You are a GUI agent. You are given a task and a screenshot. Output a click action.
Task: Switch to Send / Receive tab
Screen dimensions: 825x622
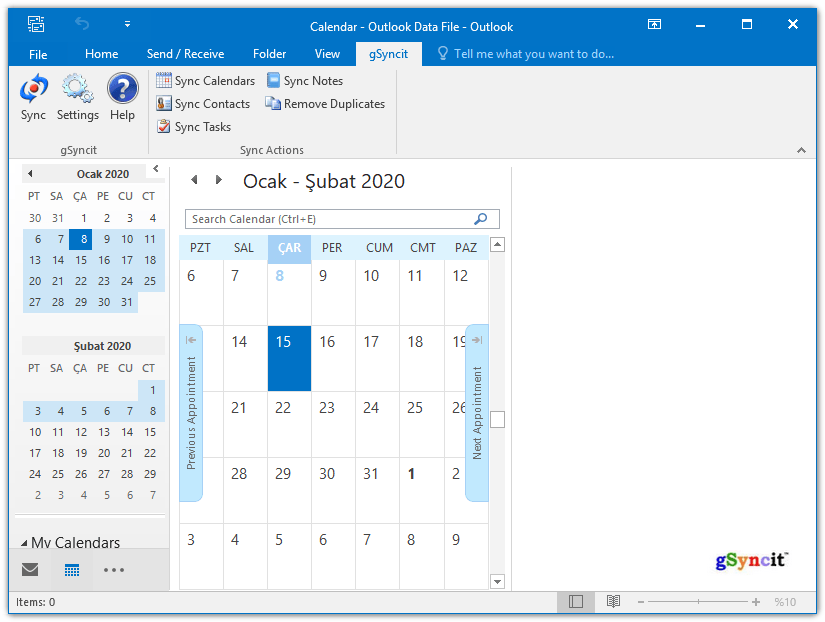(x=185, y=54)
